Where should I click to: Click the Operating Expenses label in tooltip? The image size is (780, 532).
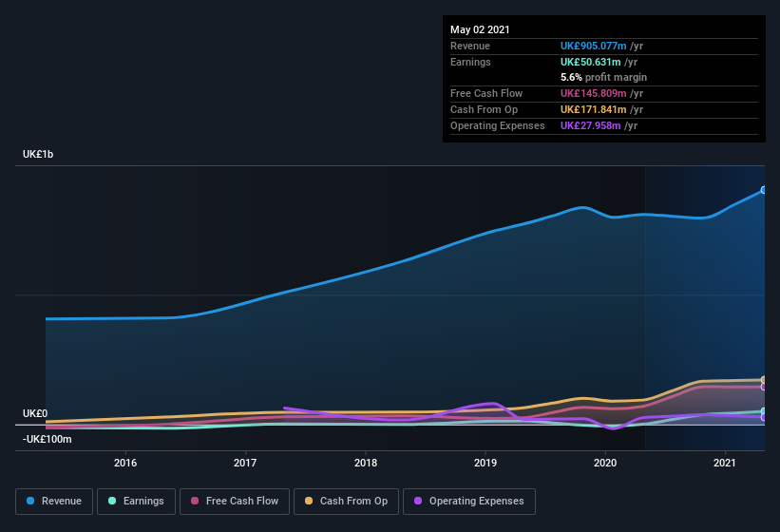(x=498, y=125)
